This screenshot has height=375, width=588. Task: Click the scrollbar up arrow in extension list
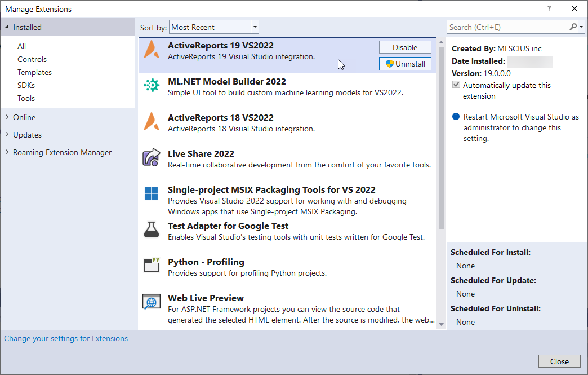(x=441, y=42)
